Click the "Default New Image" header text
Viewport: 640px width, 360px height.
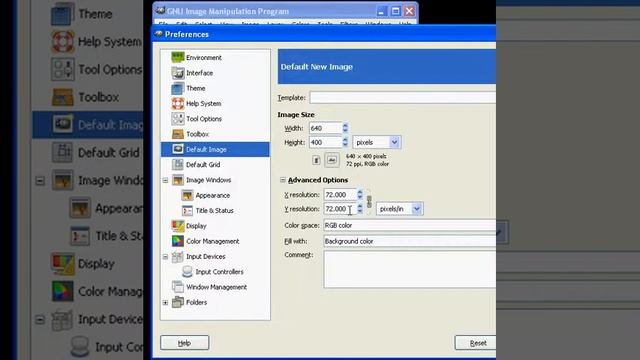click(317, 67)
